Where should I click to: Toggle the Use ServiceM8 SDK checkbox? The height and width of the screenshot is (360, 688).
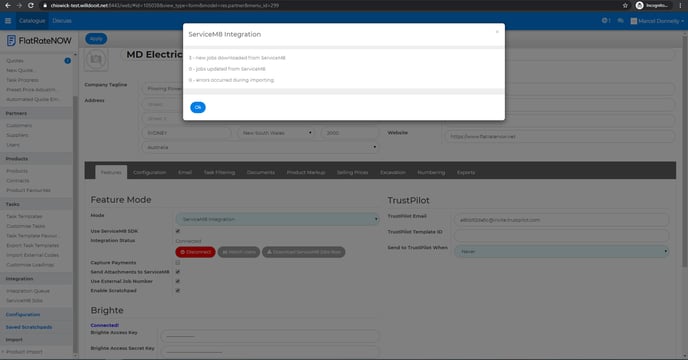(178, 231)
